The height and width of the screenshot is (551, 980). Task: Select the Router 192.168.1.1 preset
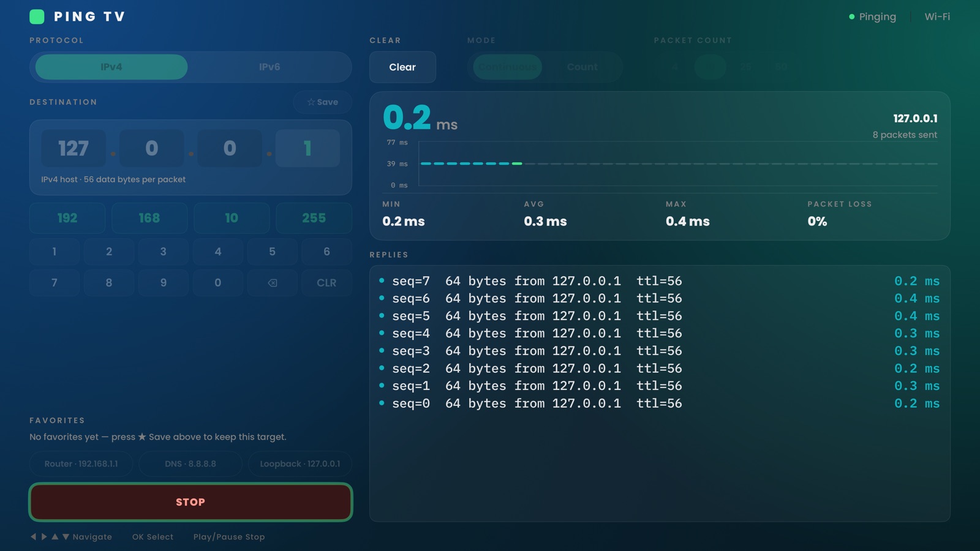[81, 464]
